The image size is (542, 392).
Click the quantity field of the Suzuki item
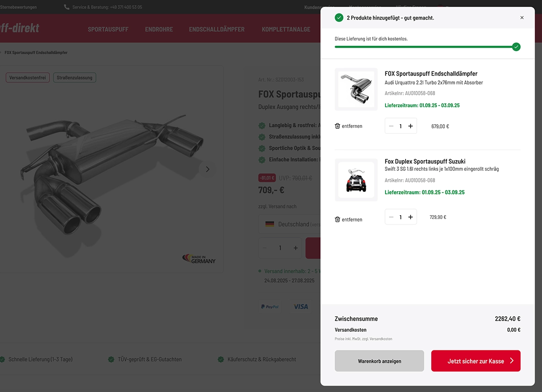click(x=401, y=217)
